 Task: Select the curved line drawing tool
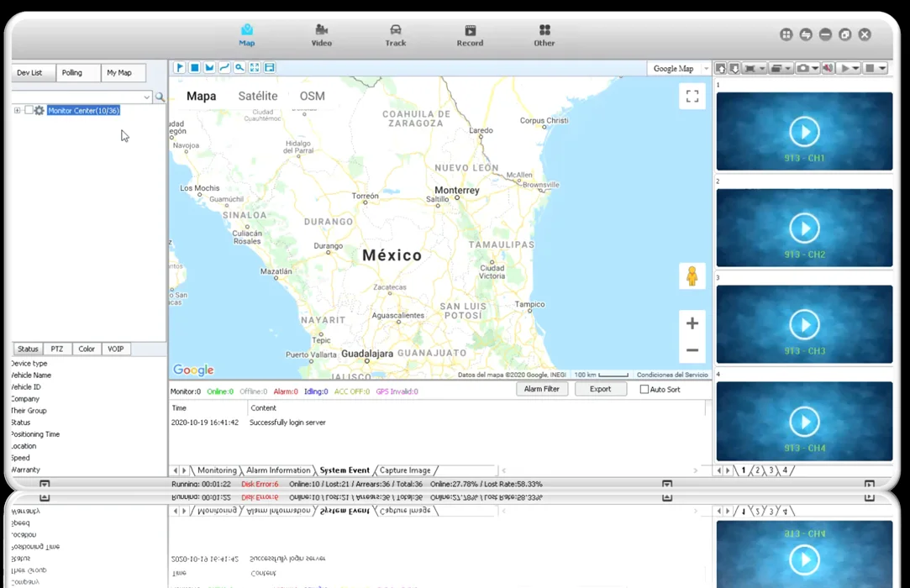click(x=224, y=68)
